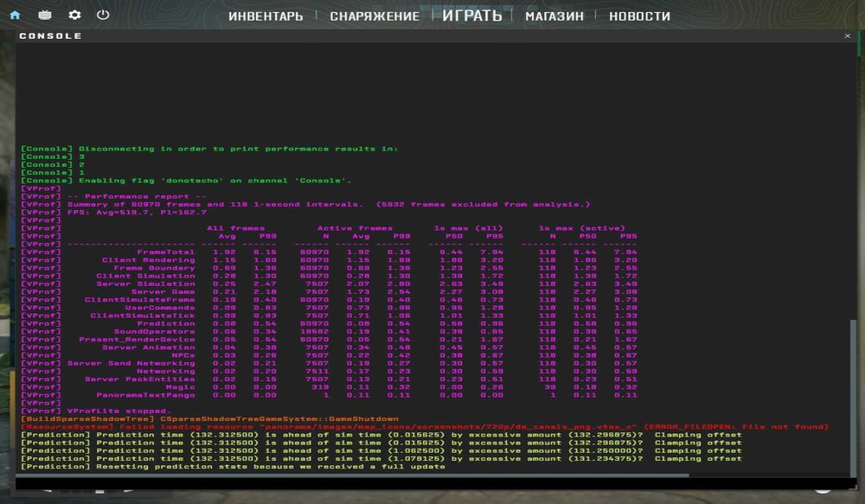Open the settings gear icon
Image resolution: width=865 pixels, height=504 pixels.
(74, 15)
